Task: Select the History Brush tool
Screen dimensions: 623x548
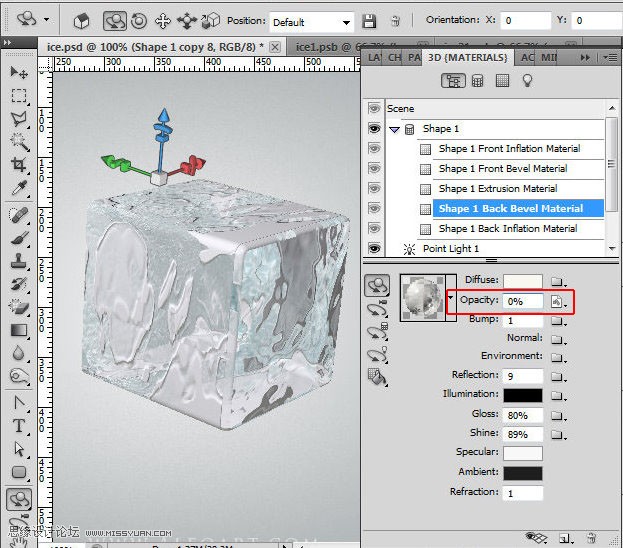Action: 19,284
